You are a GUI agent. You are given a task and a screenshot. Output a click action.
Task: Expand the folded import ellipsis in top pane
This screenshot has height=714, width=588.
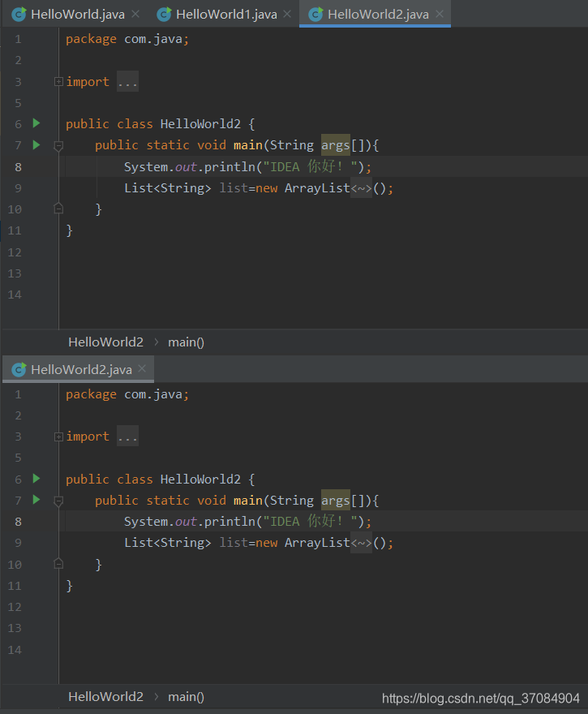[127, 81]
